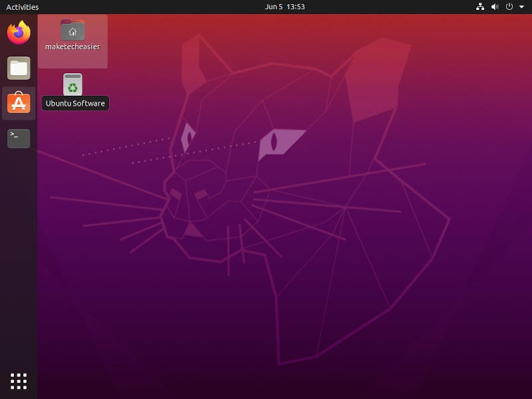Select the maketecheasier folder name label
The image size is (532, 399).
(x=72, y=47)
